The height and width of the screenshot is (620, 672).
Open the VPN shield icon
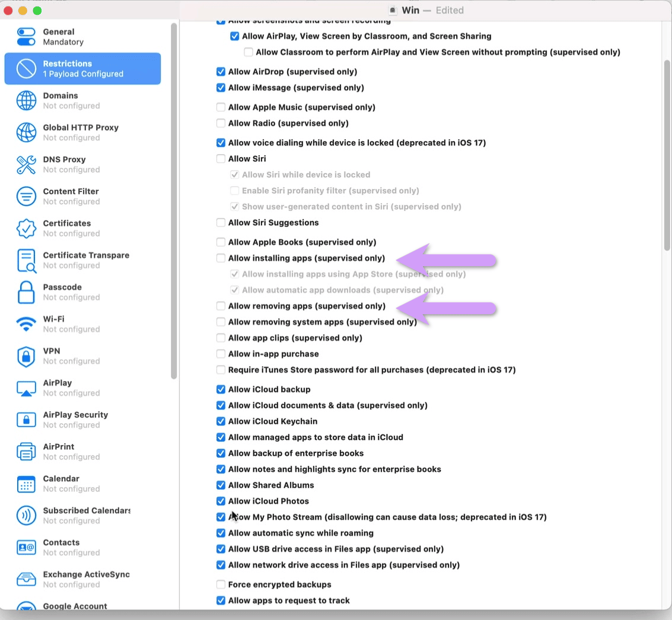pyautogui.click(x=26, y=356)
